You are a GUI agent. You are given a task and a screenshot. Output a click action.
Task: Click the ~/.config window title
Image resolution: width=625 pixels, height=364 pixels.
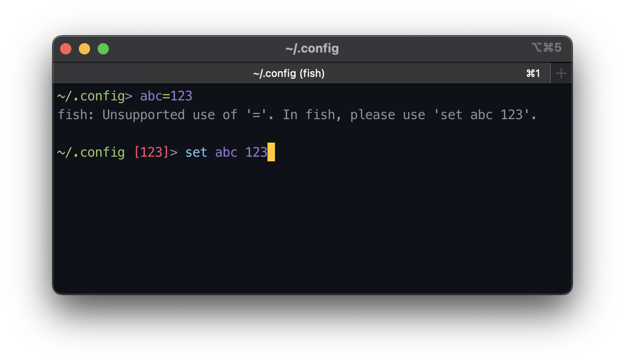(312, 48)
